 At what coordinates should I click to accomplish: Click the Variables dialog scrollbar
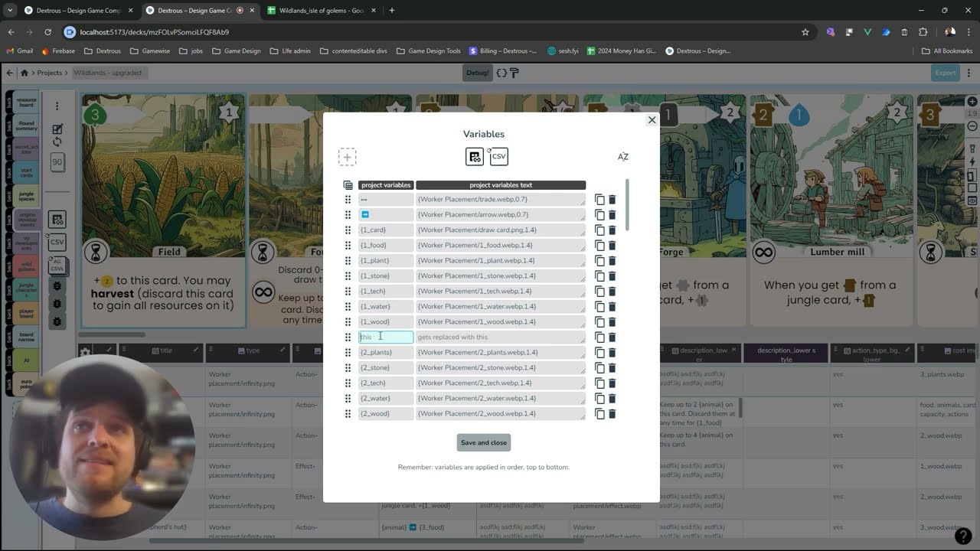(628, 205)
